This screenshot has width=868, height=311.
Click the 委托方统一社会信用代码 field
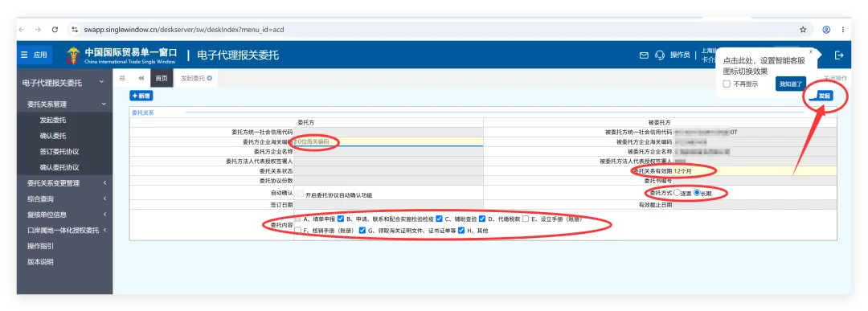pyautogui.click(x=388, y=133)
